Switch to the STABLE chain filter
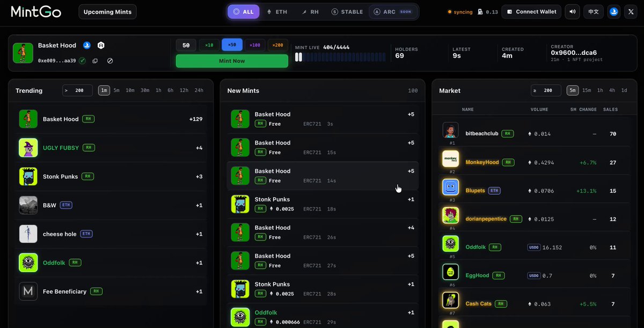Viewport: 644px width, 328px height. [x=347, y=12]
